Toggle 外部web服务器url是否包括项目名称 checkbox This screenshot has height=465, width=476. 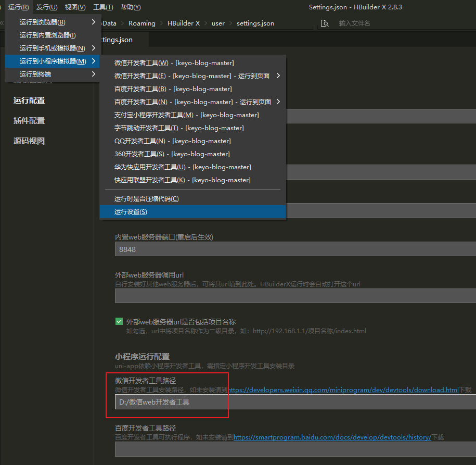click(119, 321)
